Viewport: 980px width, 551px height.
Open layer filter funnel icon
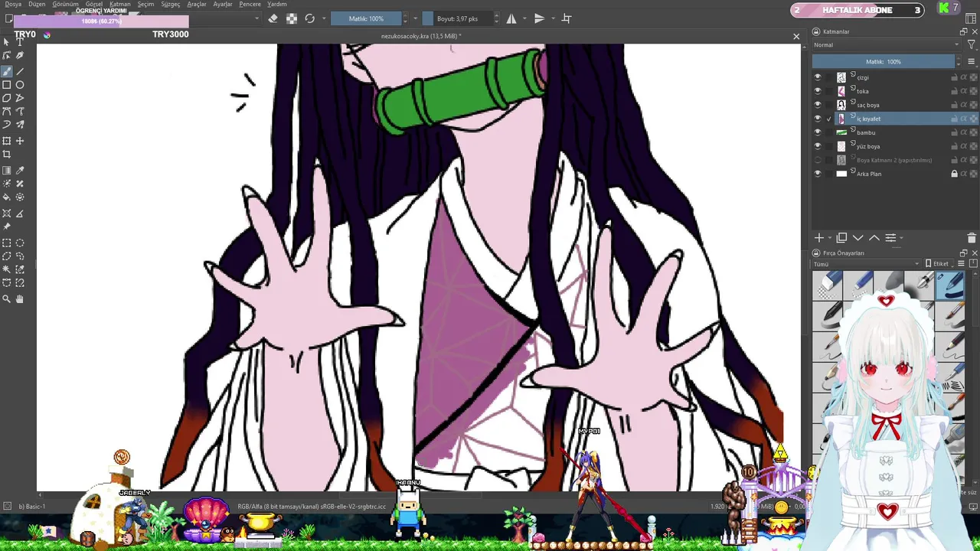coord(972,45)
